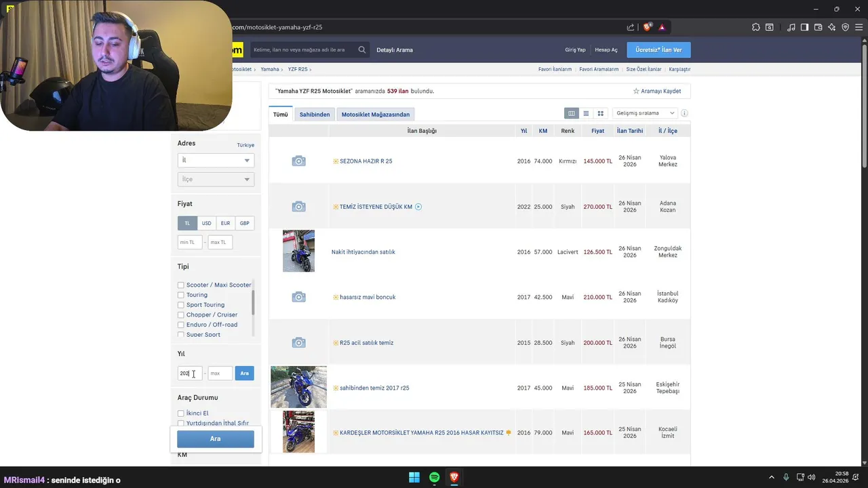The image size is (868, 488).
Task: Select the Motosiklet Mağazasından tab
Action: (x=376, y=114)
